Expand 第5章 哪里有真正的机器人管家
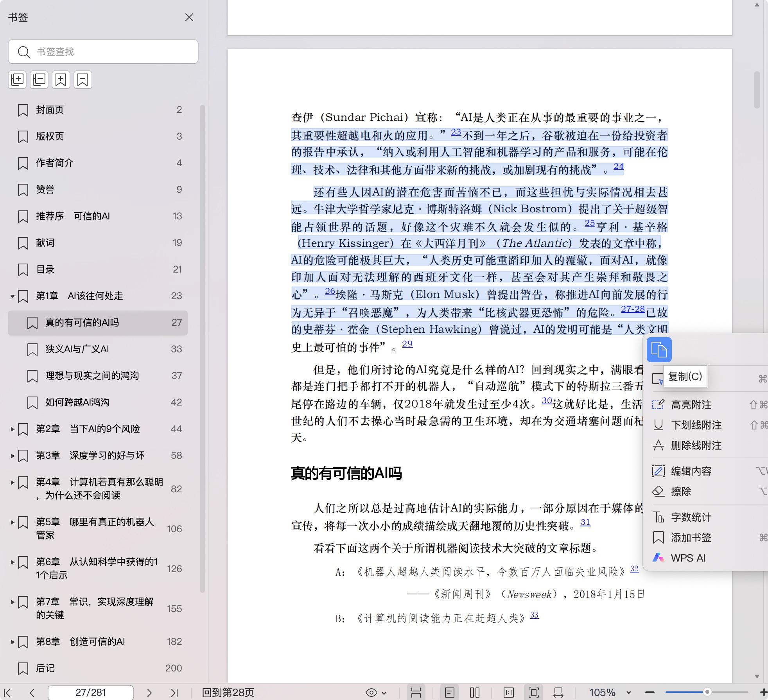 pos(13,522)
